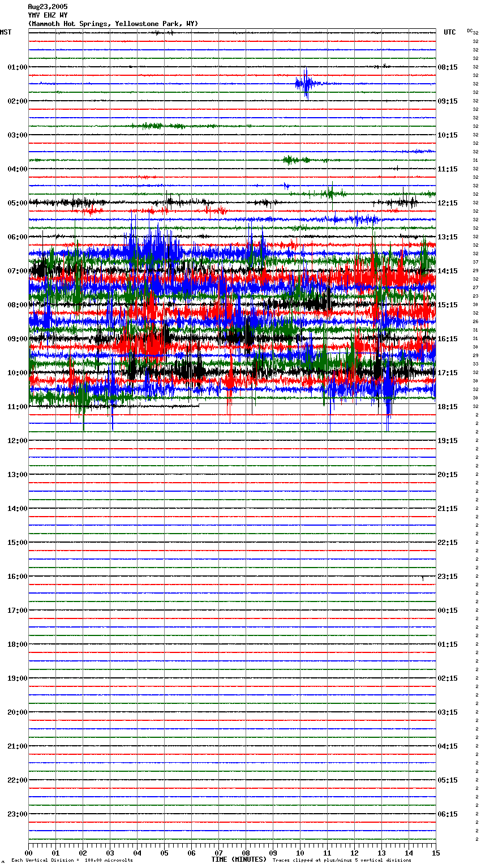The width and height of the screenshot is (481, 868).
Task: Select the 02:00 MST row label
Action: coord(18,101)
